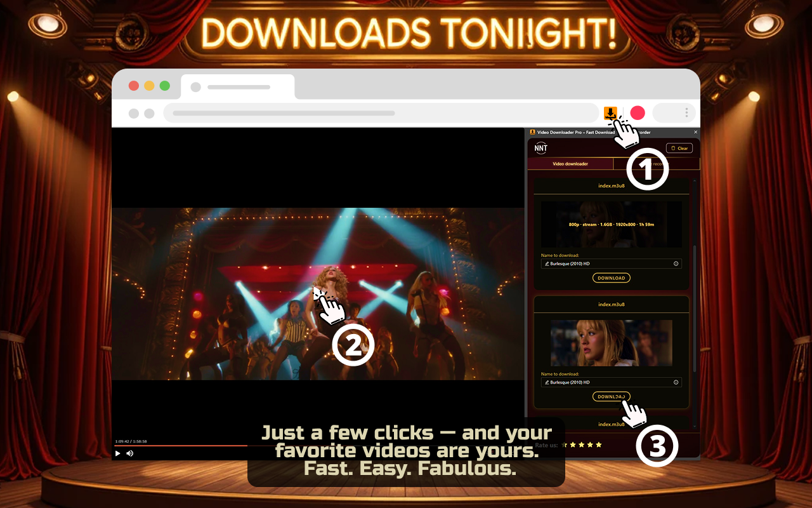
Task: Click the Clear button in the popup
Action: [679, 148]
